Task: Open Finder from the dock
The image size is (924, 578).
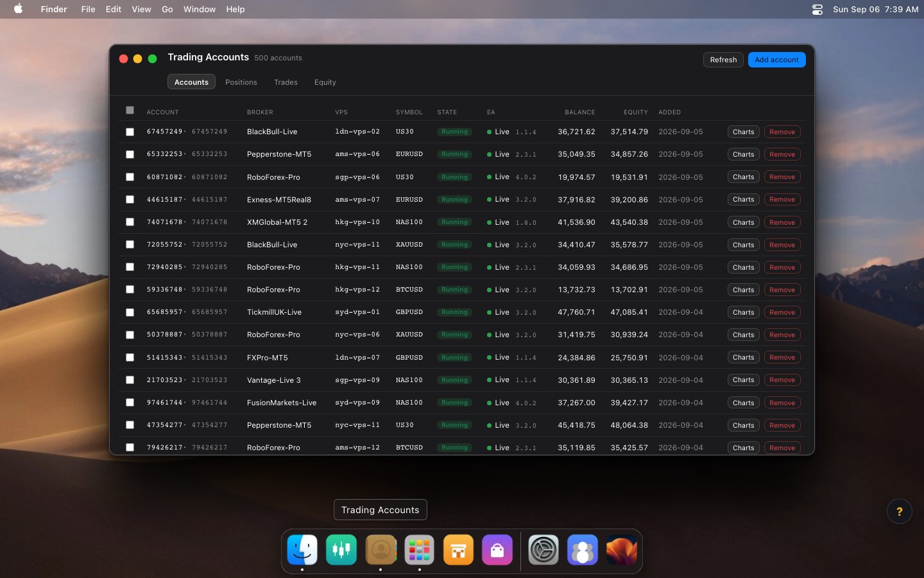Action: coord(302,550)
